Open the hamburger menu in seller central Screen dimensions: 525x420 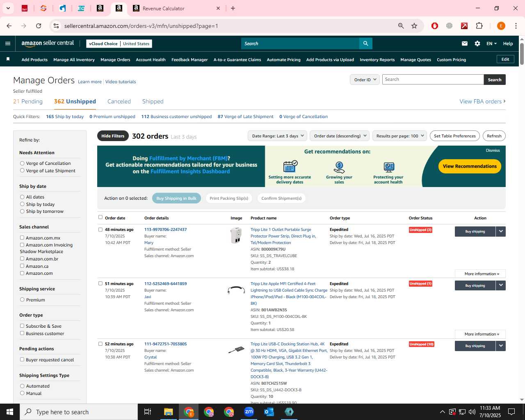pyautogui.click(x=7, y=43)
